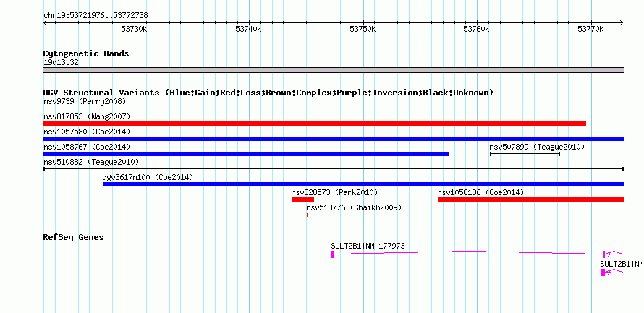Click the 53750k ruler tick label

coord(363,29)
